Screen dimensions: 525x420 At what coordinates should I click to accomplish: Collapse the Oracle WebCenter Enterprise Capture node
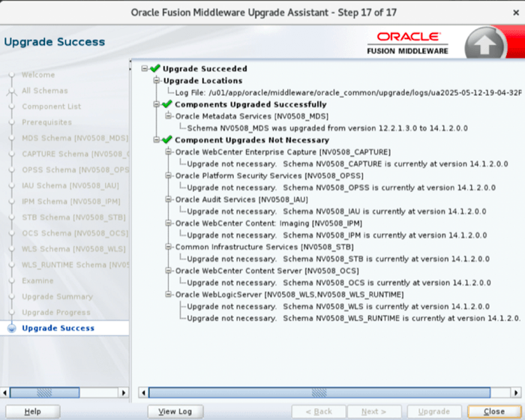[168, 151]
